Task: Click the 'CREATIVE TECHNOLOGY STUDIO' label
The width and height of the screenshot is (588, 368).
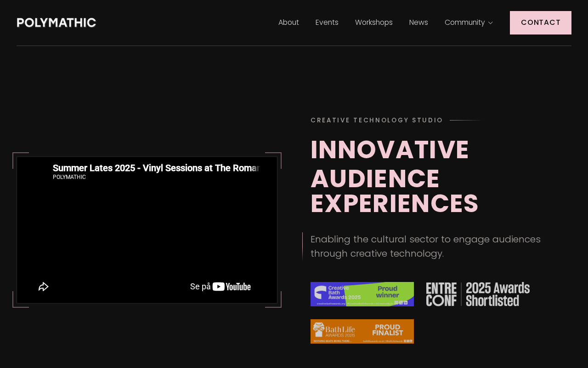Action: [377, 120]
